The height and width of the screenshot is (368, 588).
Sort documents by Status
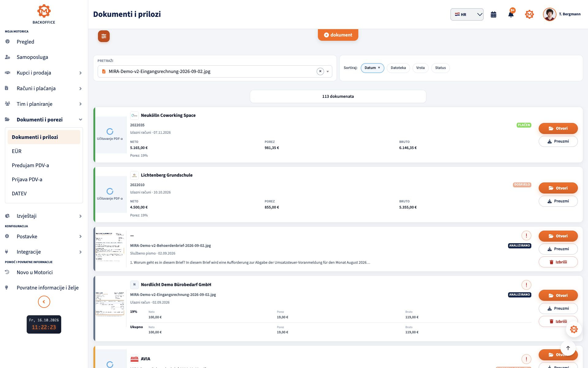(x=440, y=68)
